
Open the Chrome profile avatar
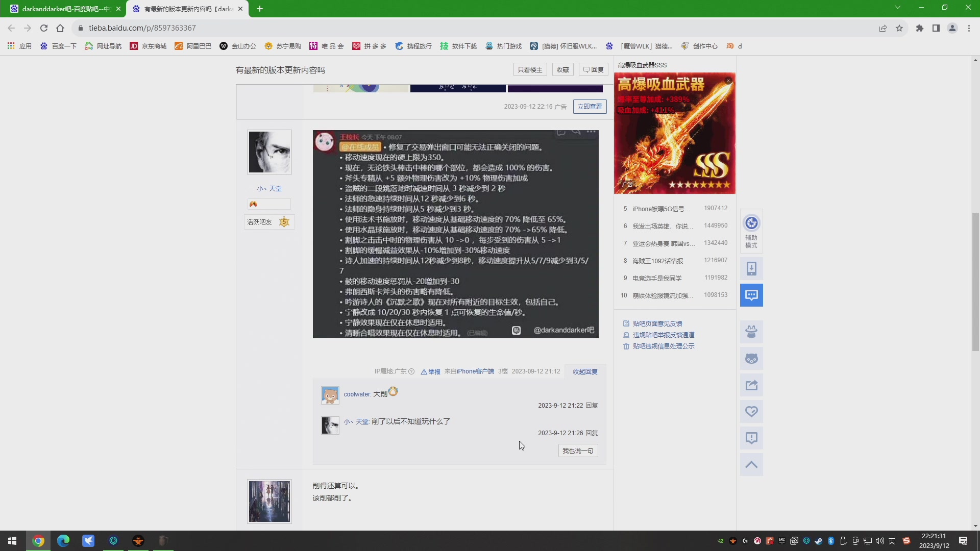pos(952,28)
